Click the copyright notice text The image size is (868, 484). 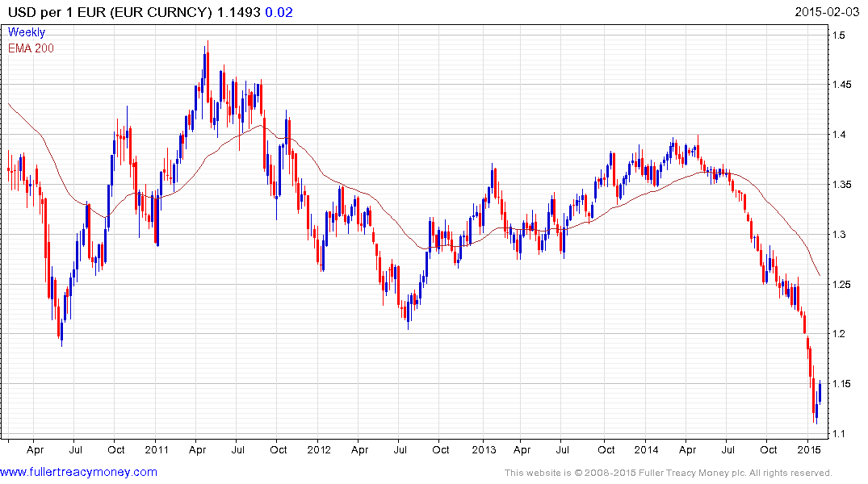[x=669, y=473]
